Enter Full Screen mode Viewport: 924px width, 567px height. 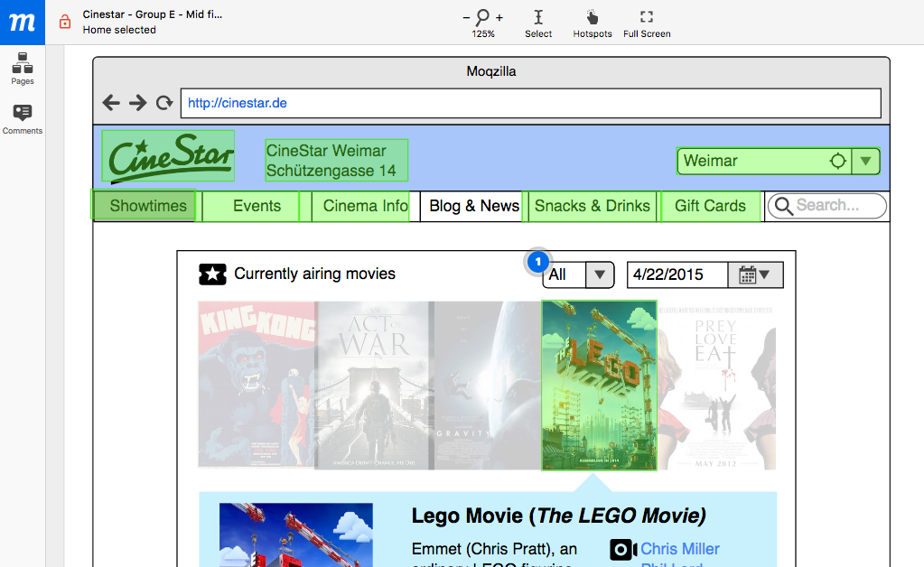tap(647, 23)
